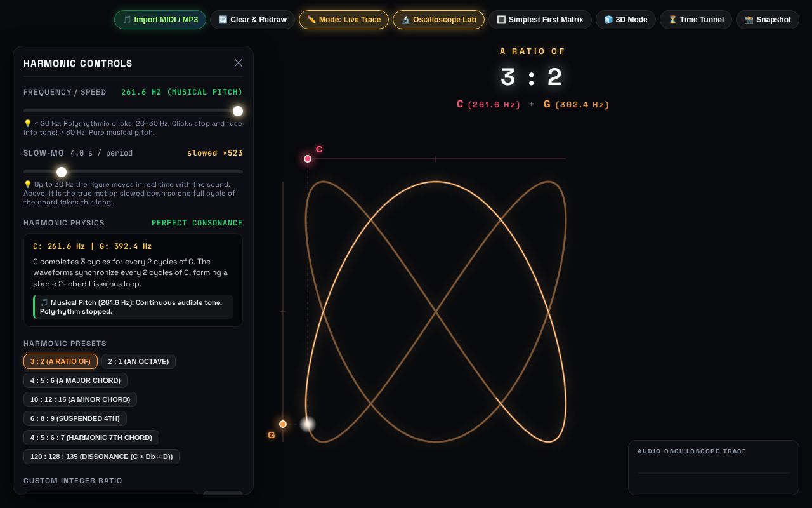Click the Harmonic Presets heading
Viewport: 812px width, 508px height.
coord(65,344)
